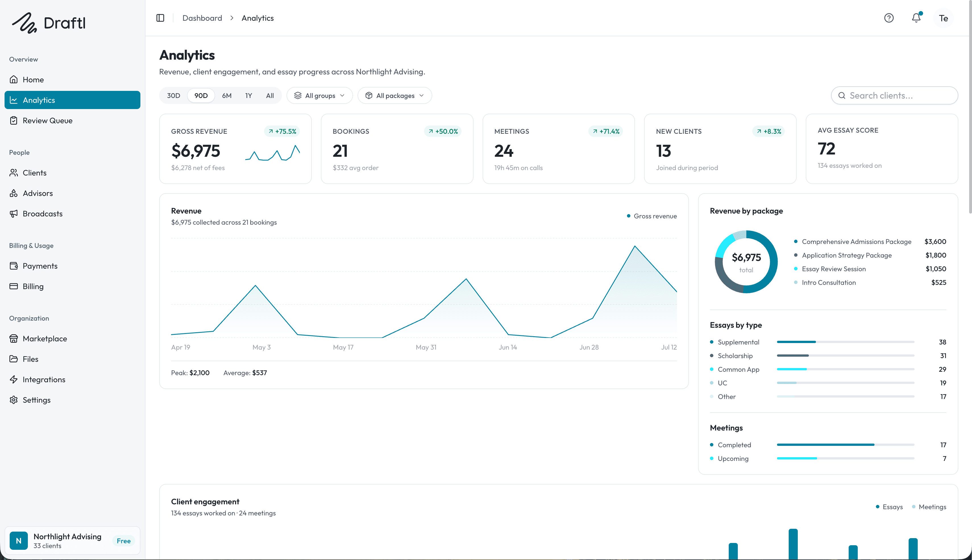
Task: Click the Gross Revenue sparkline chart
Action: (x=273, y=153)
